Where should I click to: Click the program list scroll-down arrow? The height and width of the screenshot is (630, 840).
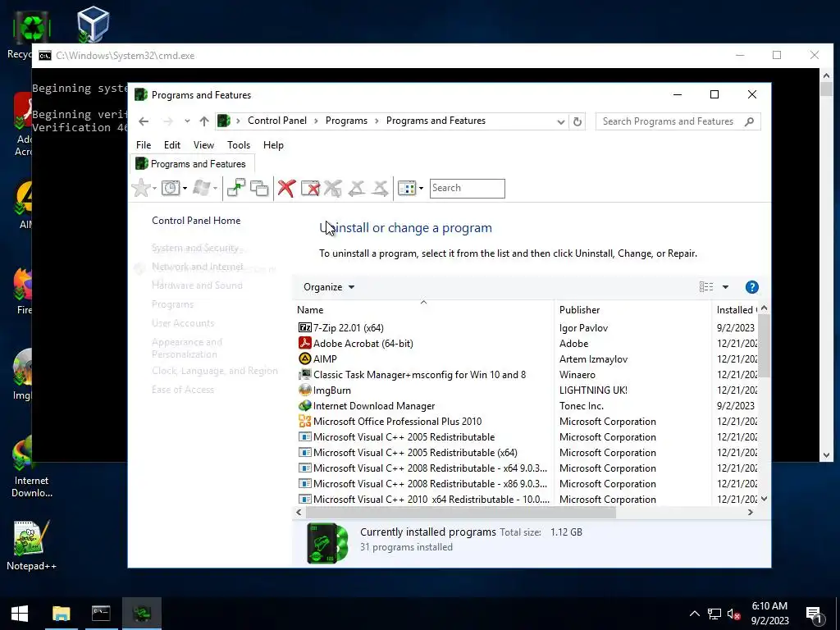(x=764, y=499)
